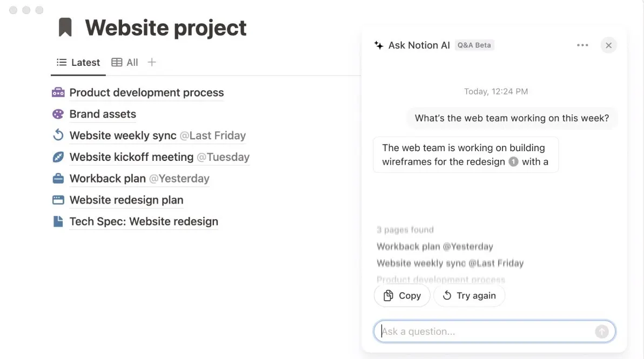Switch to the All table view tab
This screenshot has height=359, width=644.
coord(125,63)
